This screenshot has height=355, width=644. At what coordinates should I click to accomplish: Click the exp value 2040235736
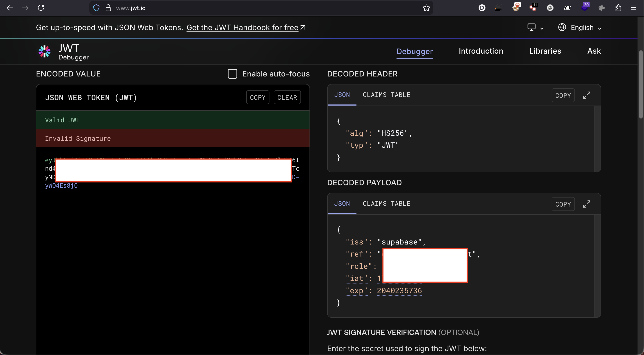[x=399, y=291]
